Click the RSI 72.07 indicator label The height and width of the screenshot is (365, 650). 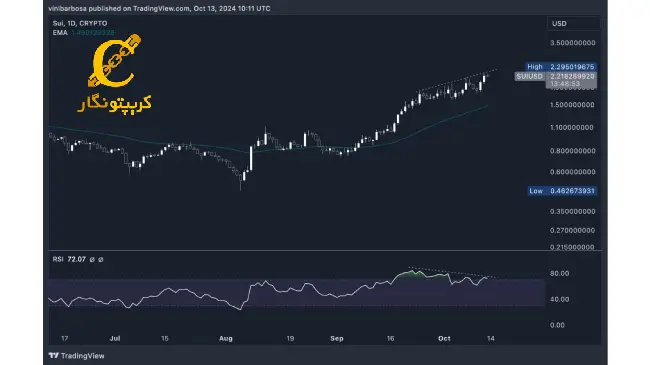click(69, 259)
